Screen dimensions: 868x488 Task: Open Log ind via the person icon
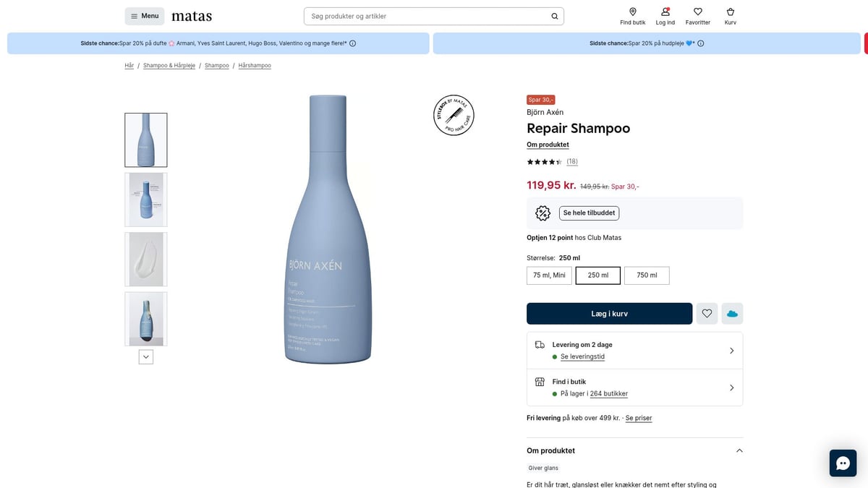point(664,11)
